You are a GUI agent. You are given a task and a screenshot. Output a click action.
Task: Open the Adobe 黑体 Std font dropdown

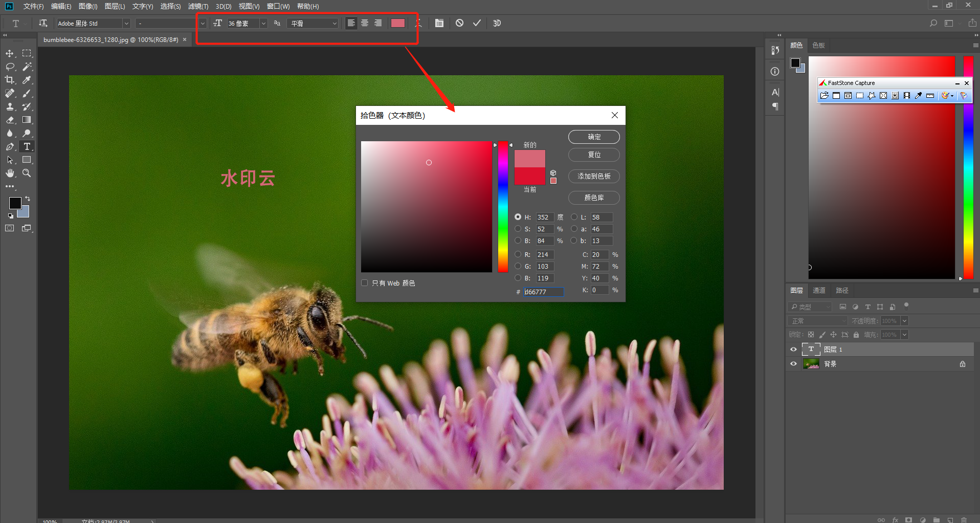pyautogui.click(x=126, y=24)
